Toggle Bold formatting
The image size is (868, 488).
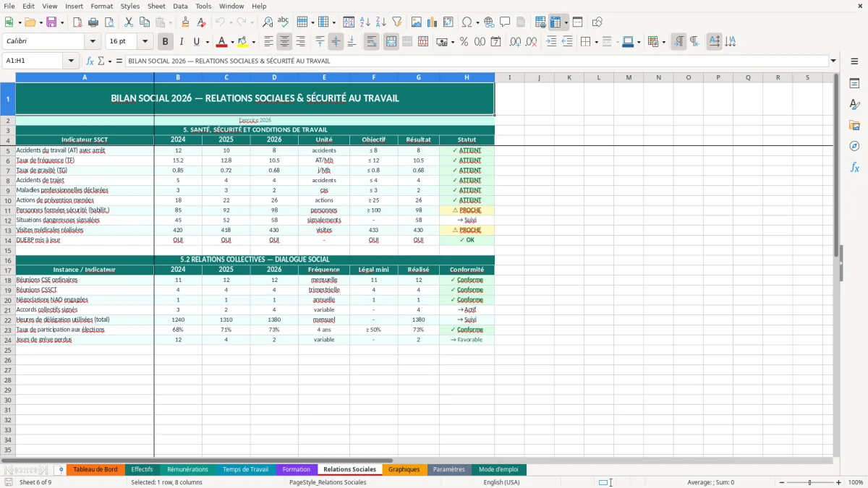click(165, 42)
